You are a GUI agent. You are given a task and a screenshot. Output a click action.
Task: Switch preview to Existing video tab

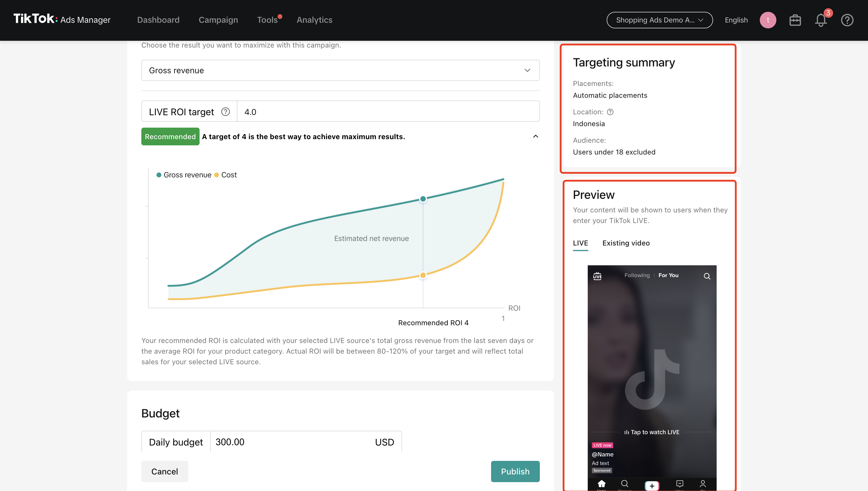[626, 243]
